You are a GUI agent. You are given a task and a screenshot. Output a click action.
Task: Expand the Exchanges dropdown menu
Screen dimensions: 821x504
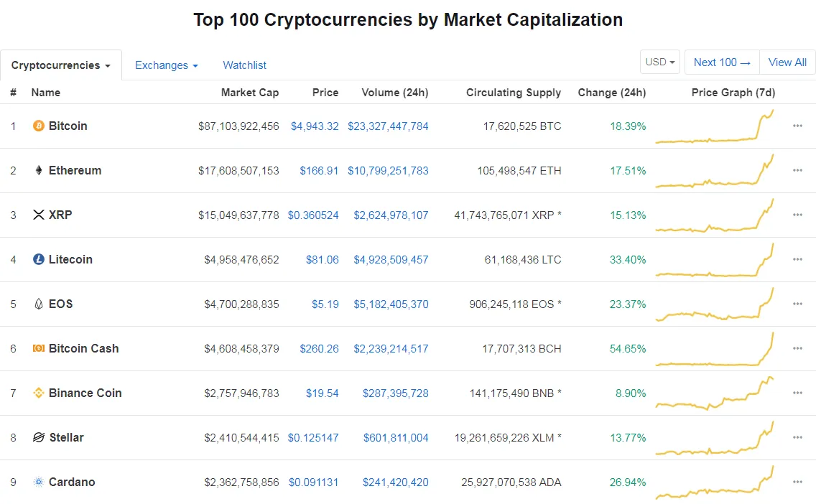point(166,65)
